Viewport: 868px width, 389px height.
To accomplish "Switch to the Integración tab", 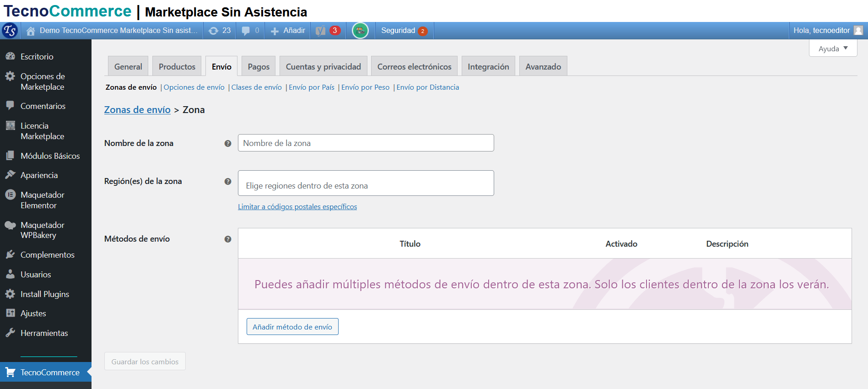I will point(488,66).
